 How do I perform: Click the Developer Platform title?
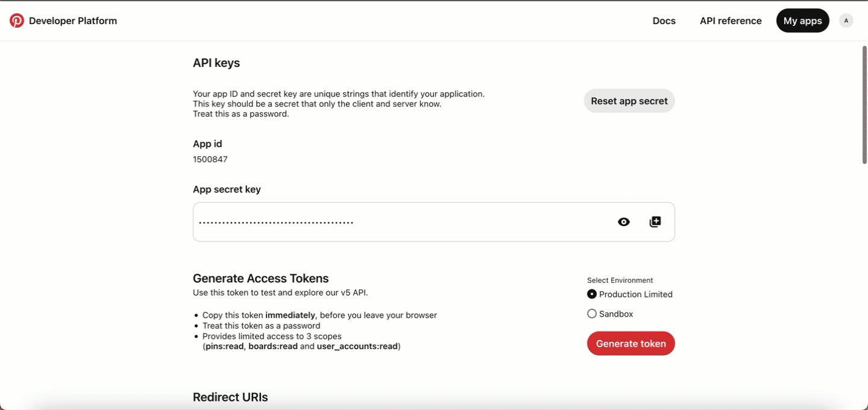click(x=73, y=20)
